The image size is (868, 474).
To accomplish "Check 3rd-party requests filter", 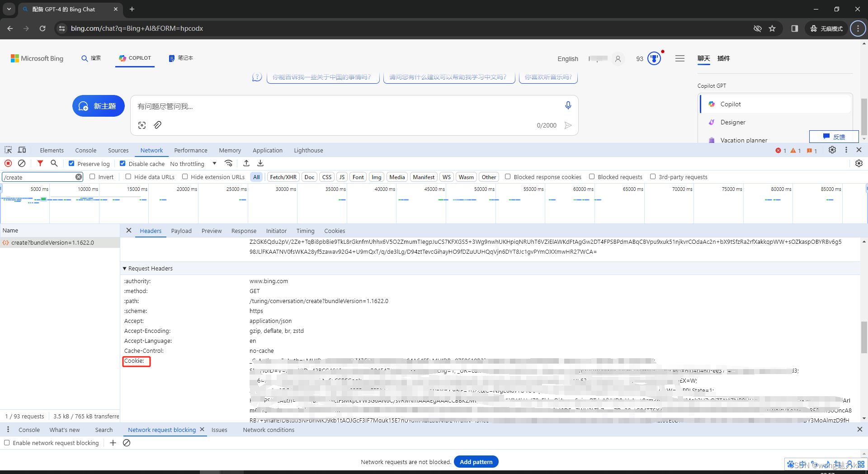I will 653,176.
